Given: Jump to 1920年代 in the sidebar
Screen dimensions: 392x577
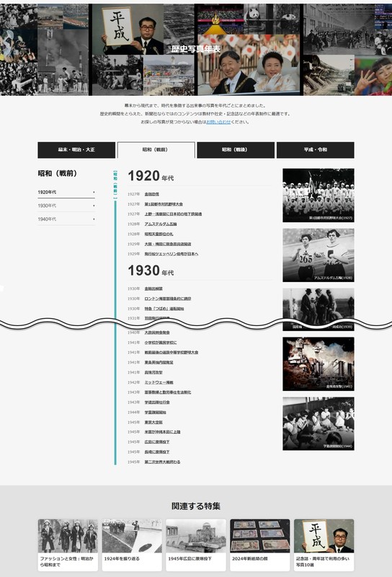Looking at the screenshot, I should point(66,192).
